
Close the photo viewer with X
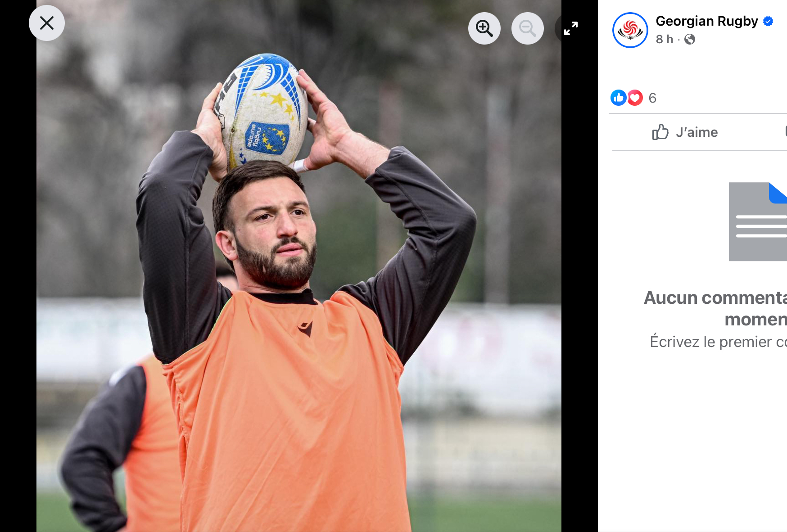point(47,23)
